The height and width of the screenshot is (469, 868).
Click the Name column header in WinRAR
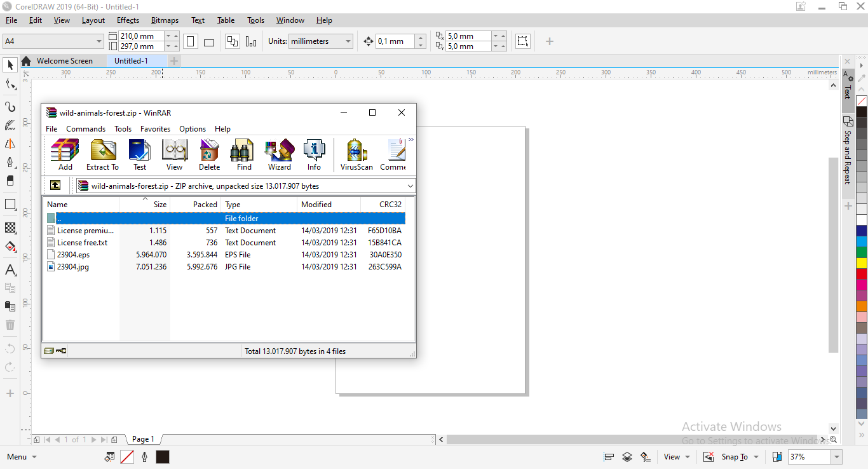tap(81, 205)
